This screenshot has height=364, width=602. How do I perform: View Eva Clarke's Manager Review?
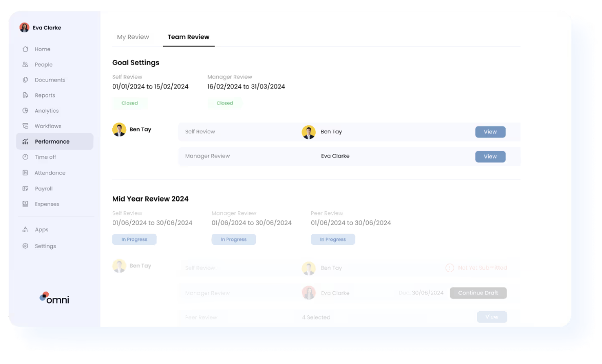point(490,156)
